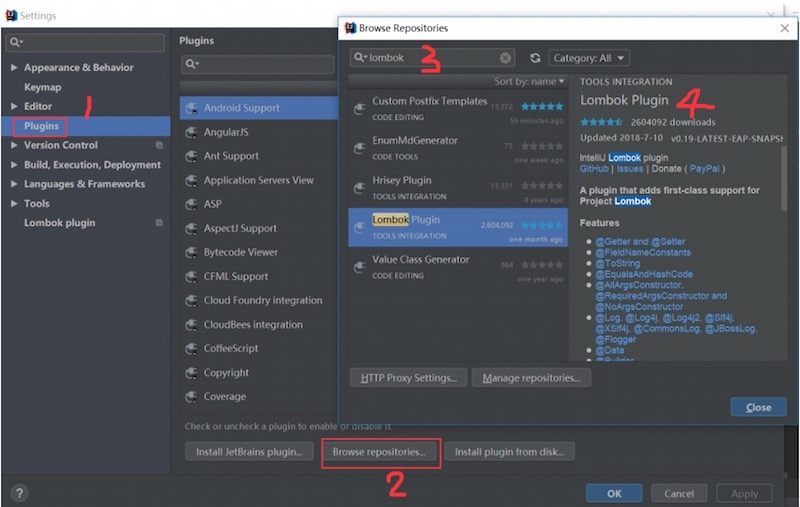Close the Browse Repositories dialog
Image resolution: width=800 pixels, height=507 pixels.
tap(758, 407)
